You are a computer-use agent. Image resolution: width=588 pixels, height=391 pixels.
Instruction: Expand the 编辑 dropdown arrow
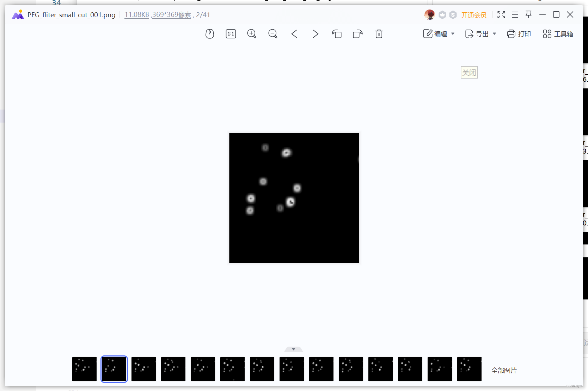coord(453,34)
